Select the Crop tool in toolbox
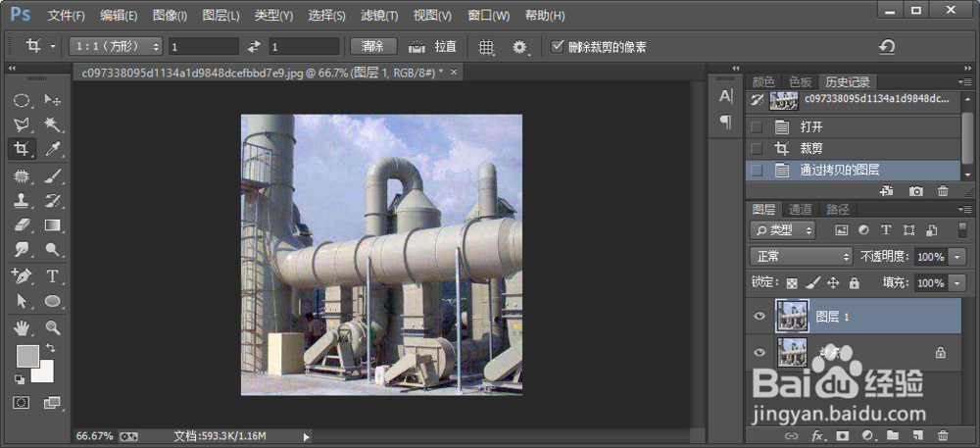 coord(22,149)
